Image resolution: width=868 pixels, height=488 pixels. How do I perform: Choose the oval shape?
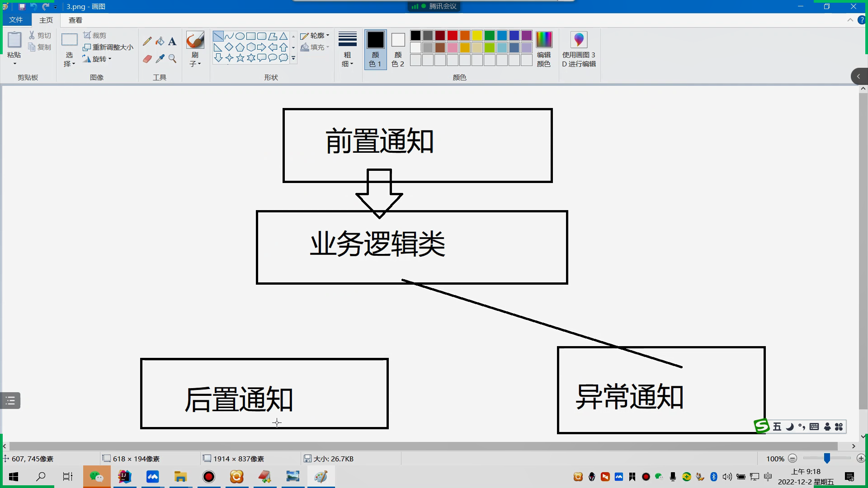tap(240, 36)
